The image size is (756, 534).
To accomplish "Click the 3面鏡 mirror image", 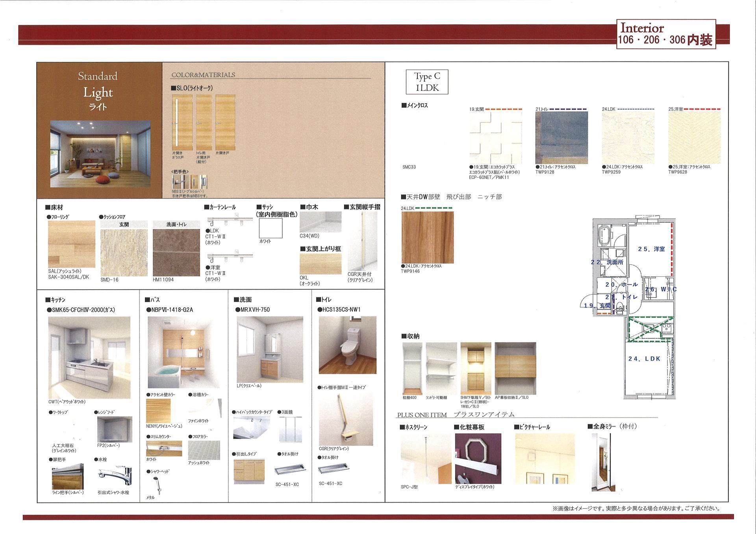I will click(290, 429).
